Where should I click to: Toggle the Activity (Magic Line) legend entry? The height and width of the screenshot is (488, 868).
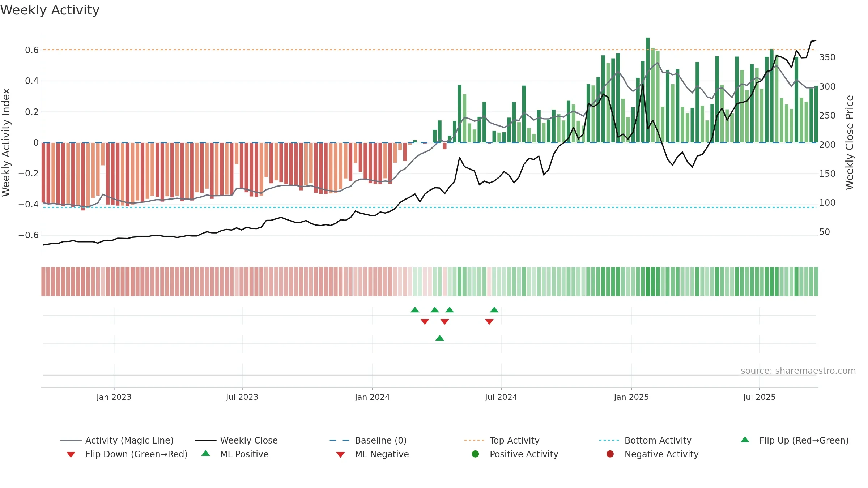click(x=117, y=440)
